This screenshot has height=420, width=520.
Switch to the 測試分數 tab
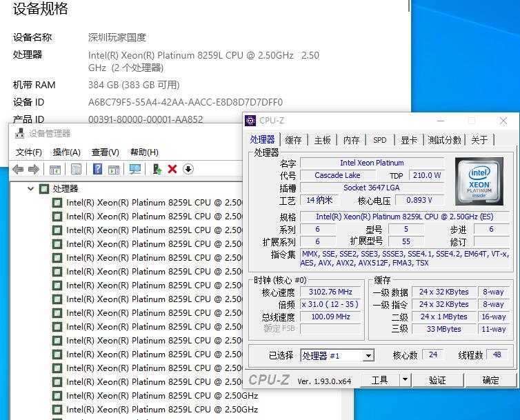pyautogui.click(x=444, y=140)
